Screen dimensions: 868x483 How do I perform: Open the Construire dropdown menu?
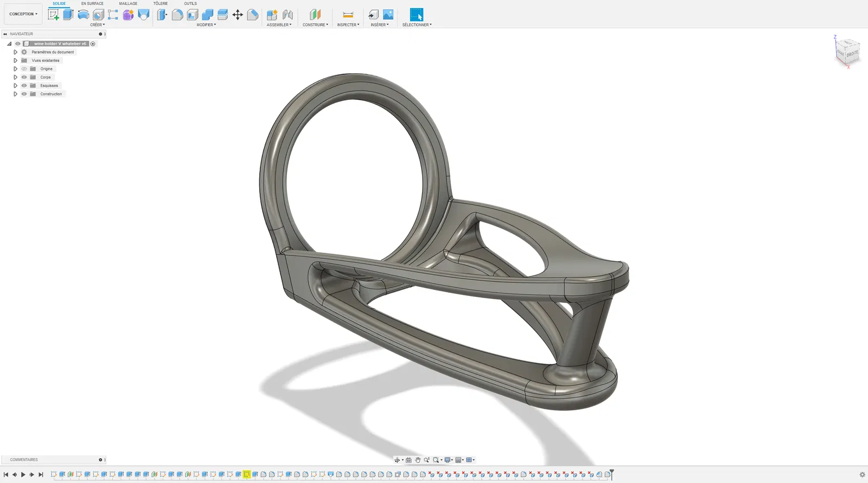coord(315,25)
